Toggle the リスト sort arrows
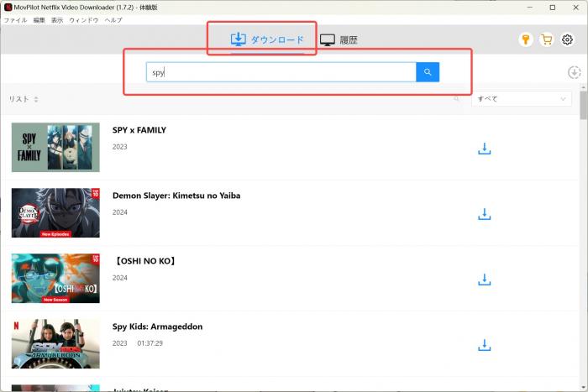This screenshot has height=392, width=588. pyautogui.click(x=36, y=99)
